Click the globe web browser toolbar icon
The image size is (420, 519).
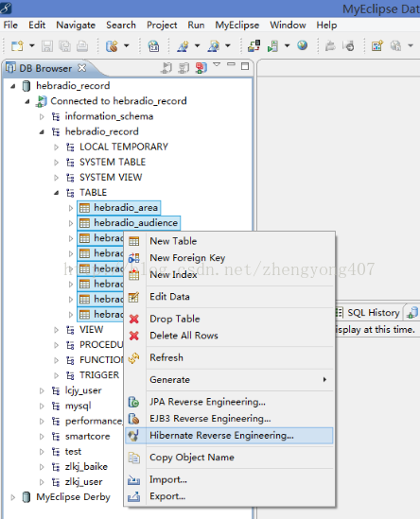[x=302, y=45]
